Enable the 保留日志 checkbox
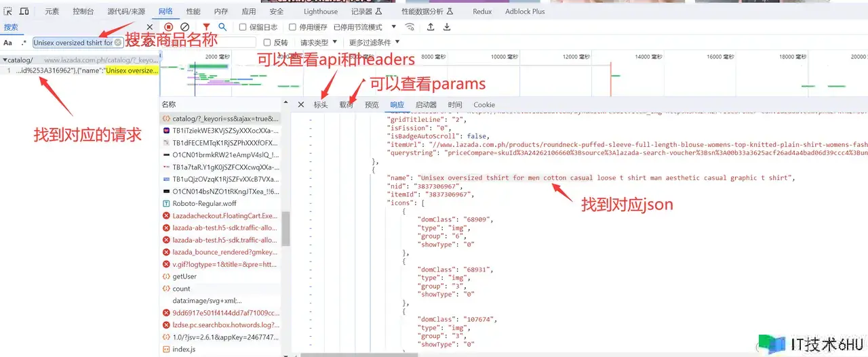 243,27
